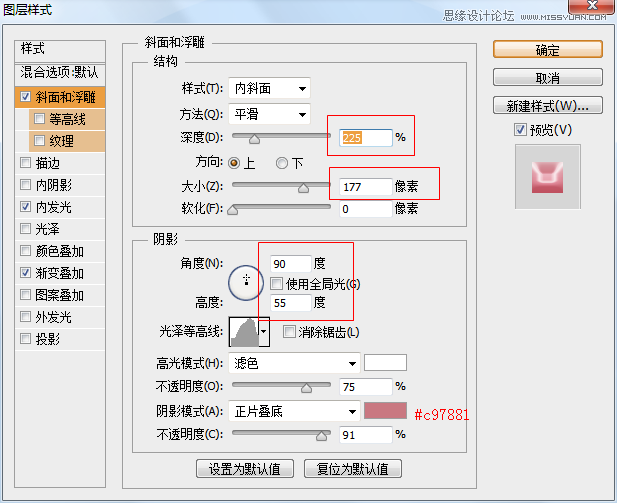Toggle the 预览(V) checkbox

(520, 129)
